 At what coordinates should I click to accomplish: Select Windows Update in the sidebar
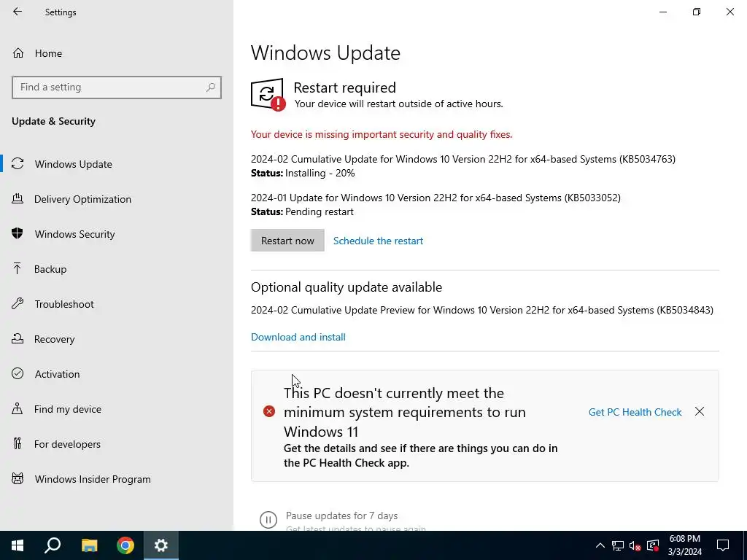[x=74, y=164]
